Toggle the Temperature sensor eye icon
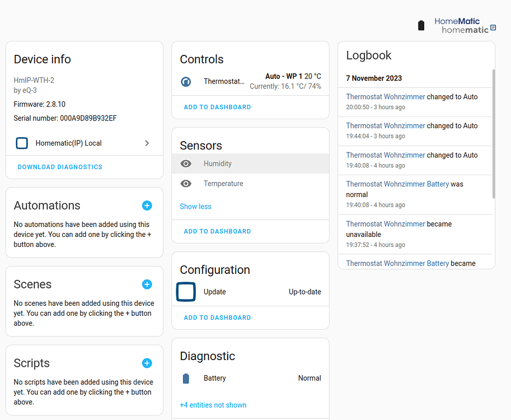 pyautogui.click(x=186, y=184)
